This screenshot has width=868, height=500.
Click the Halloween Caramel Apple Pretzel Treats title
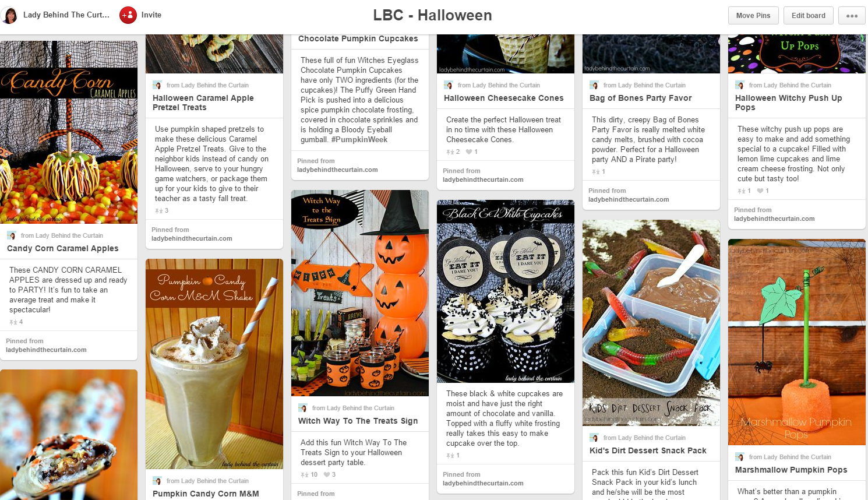203,103
